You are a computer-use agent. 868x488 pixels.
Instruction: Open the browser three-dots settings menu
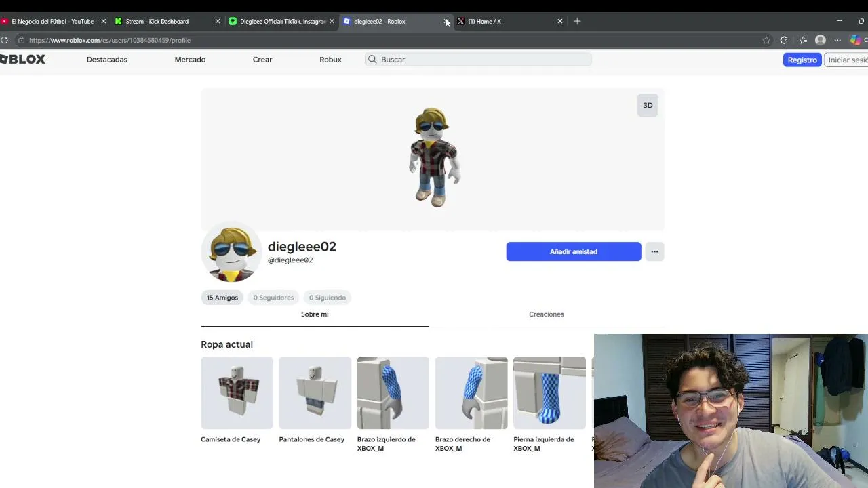[x=837, y=40]
